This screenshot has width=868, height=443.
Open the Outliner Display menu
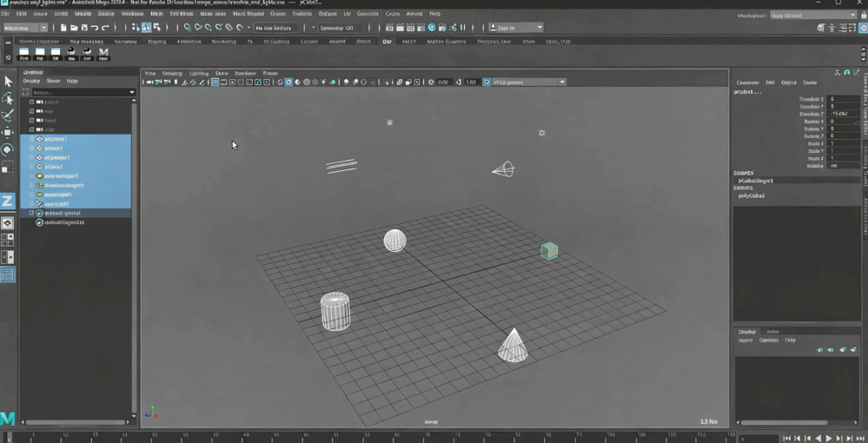point(31,81)
